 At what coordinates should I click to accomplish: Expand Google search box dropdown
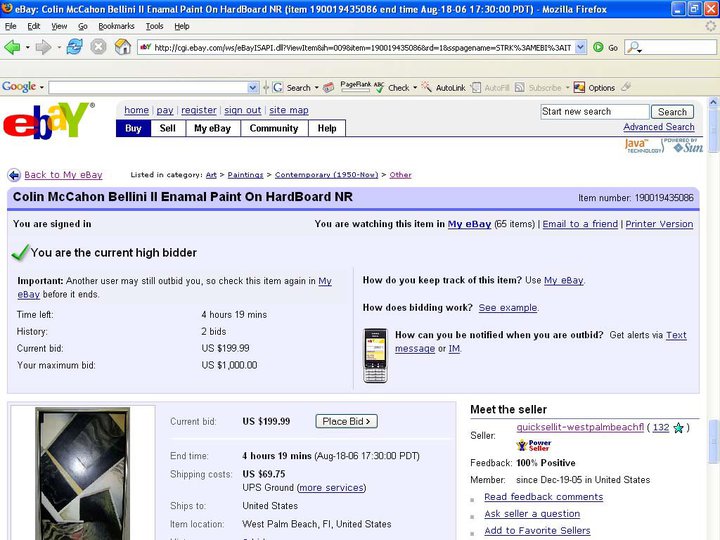click(x=253, y=87)
